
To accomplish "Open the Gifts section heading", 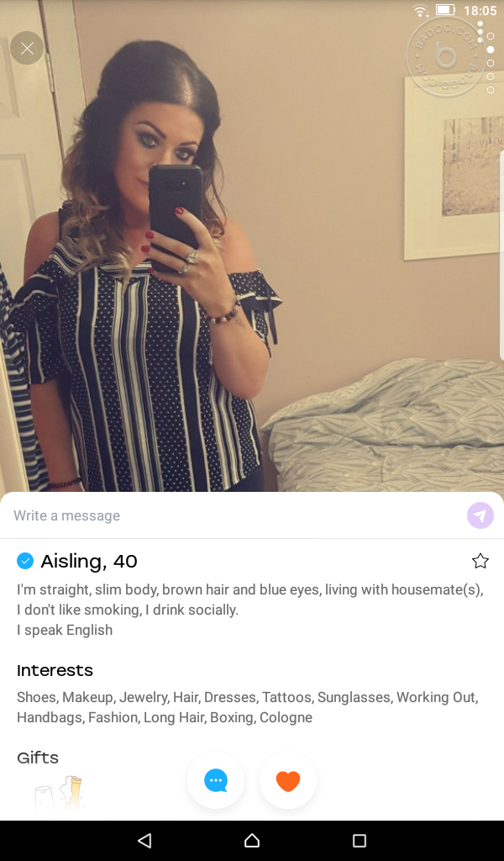I will [x=38, y=758].
